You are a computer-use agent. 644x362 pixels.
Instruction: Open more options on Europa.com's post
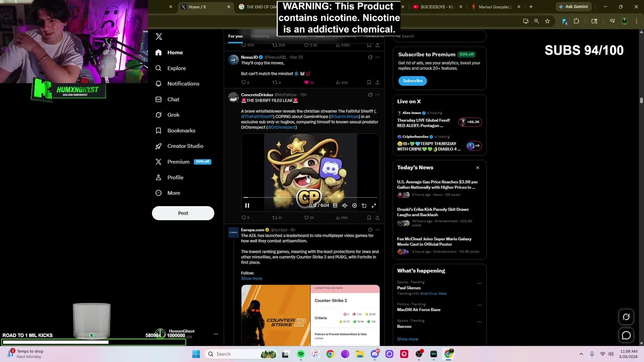[x=377, y=230]
